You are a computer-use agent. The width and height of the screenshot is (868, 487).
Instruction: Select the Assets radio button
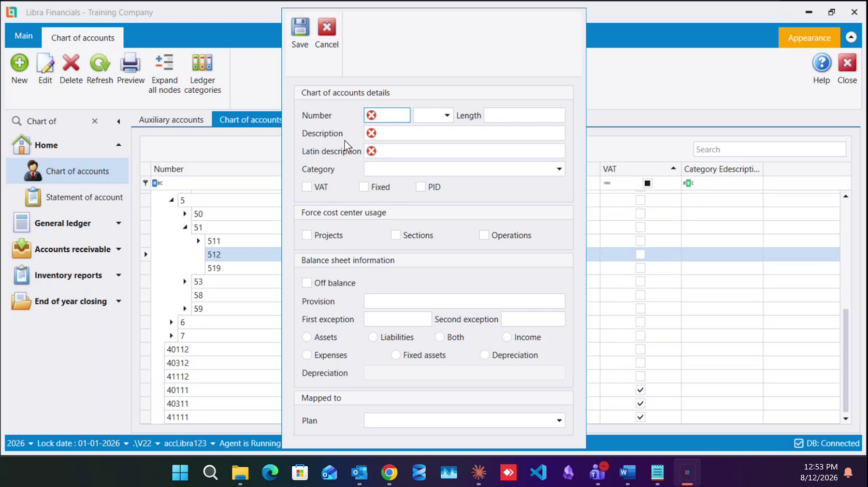(x=307, y=337)
